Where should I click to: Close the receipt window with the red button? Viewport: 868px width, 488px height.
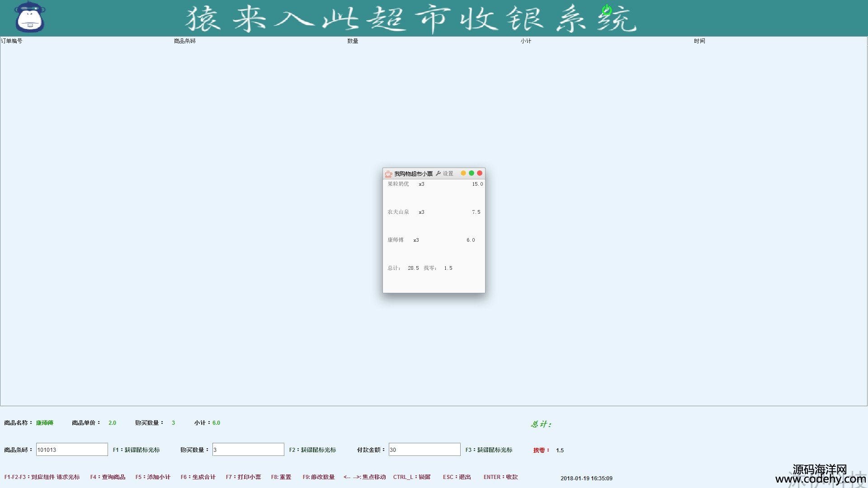tap(480, 173)
